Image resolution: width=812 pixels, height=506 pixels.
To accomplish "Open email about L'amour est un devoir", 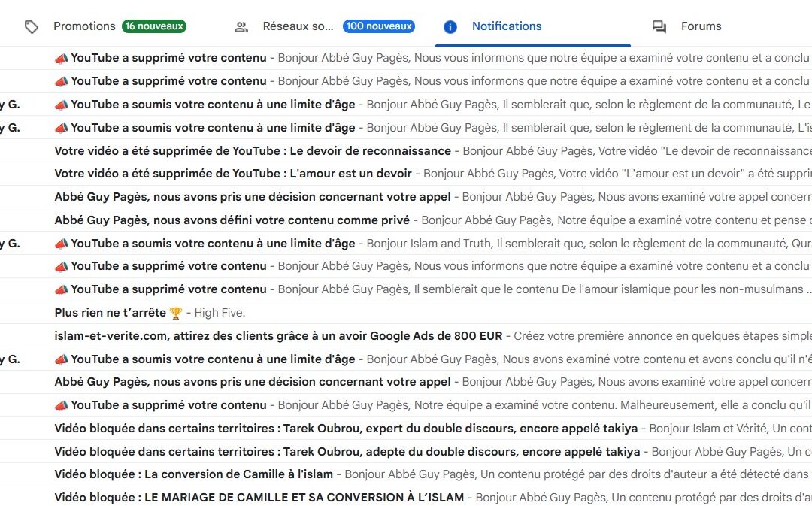I will point(406,174).
